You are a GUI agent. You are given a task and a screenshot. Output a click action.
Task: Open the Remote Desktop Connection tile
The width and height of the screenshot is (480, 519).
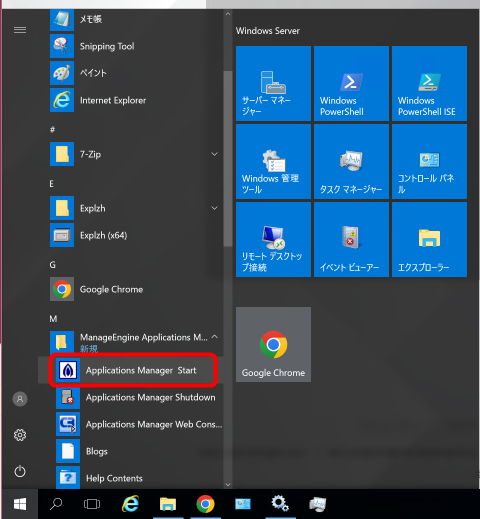click(x=273, y=239)
